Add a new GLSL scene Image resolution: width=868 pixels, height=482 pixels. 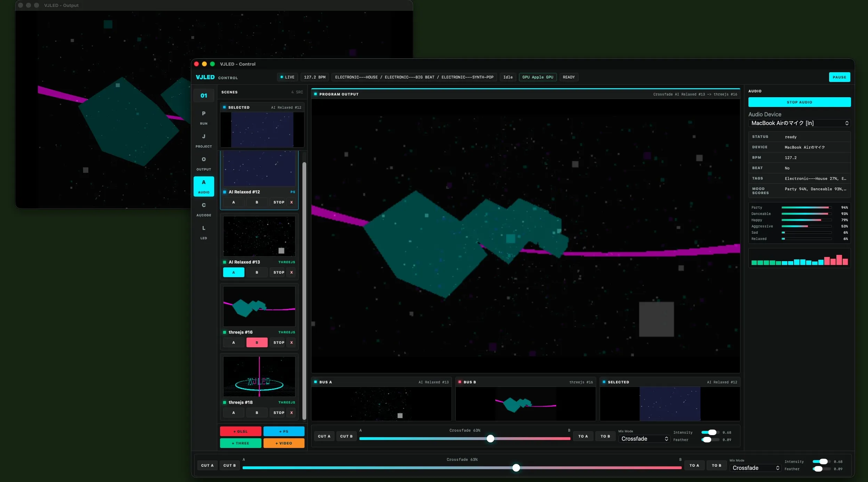tap(241, 431)
